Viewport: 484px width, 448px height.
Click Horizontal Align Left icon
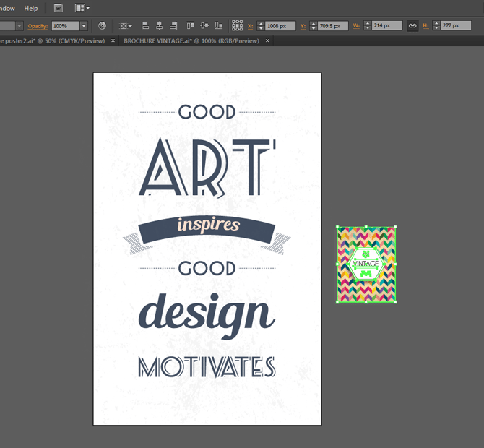pyautogui.click(x=145, y=25)
